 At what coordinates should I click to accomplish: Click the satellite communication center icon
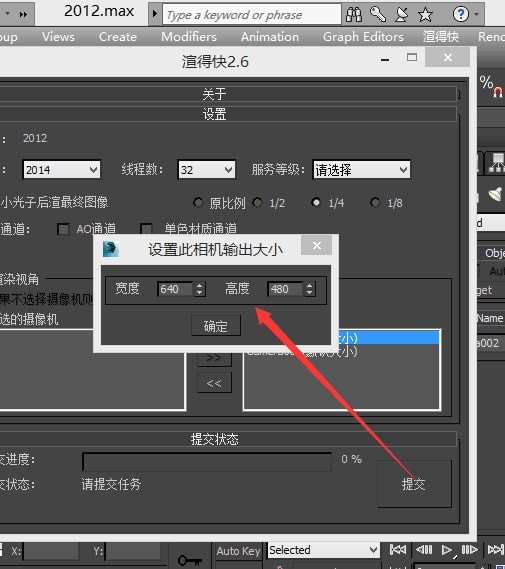click(x=402, y=15)
